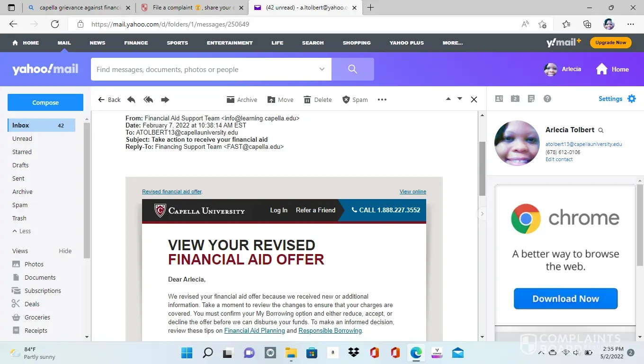This screenshot has height=364, width=644.
Task: Open the Documents view
Action: (34, 277)
